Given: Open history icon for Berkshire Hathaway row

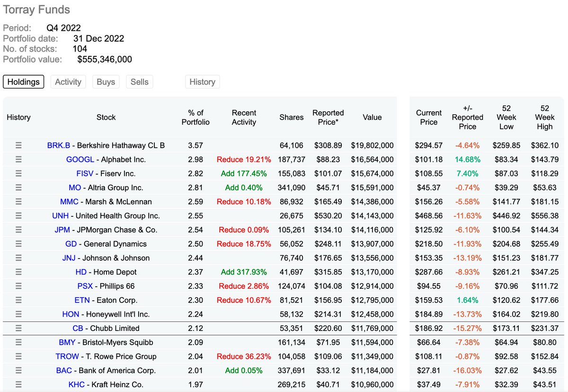Looking at the screenshot, I should click(x=18, y=145).
